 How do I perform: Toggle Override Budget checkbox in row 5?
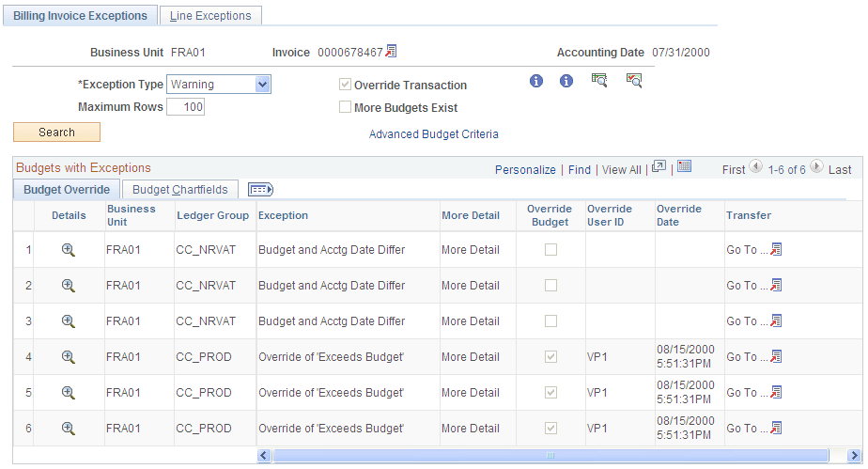(x=550, y=393)
